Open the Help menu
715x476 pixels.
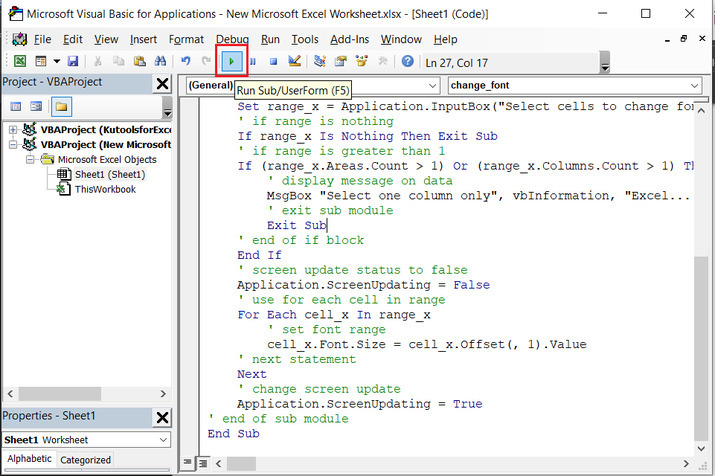tap(445, 40)
